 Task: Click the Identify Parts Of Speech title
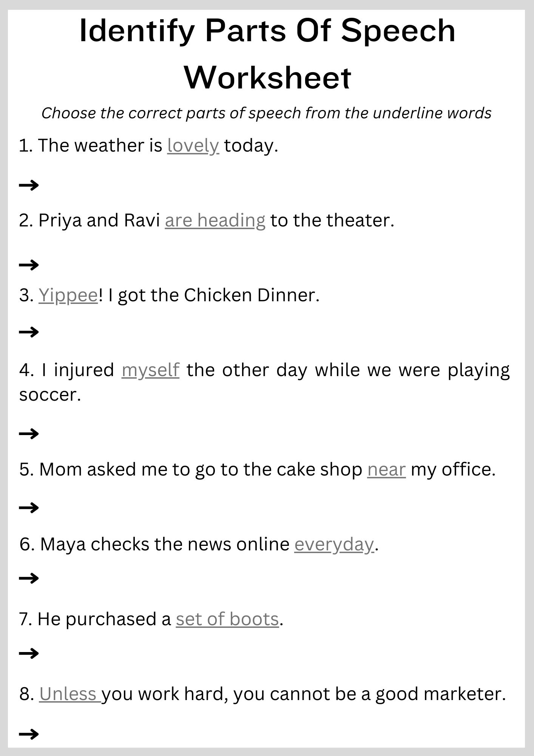point(267,31)
